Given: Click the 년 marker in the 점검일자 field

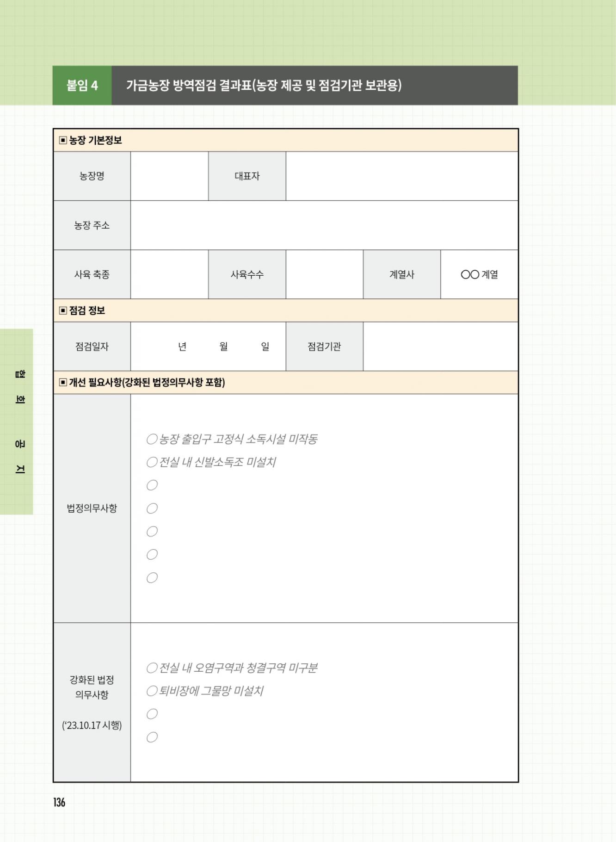Looking at the screenshot, I should pos(182,347).
